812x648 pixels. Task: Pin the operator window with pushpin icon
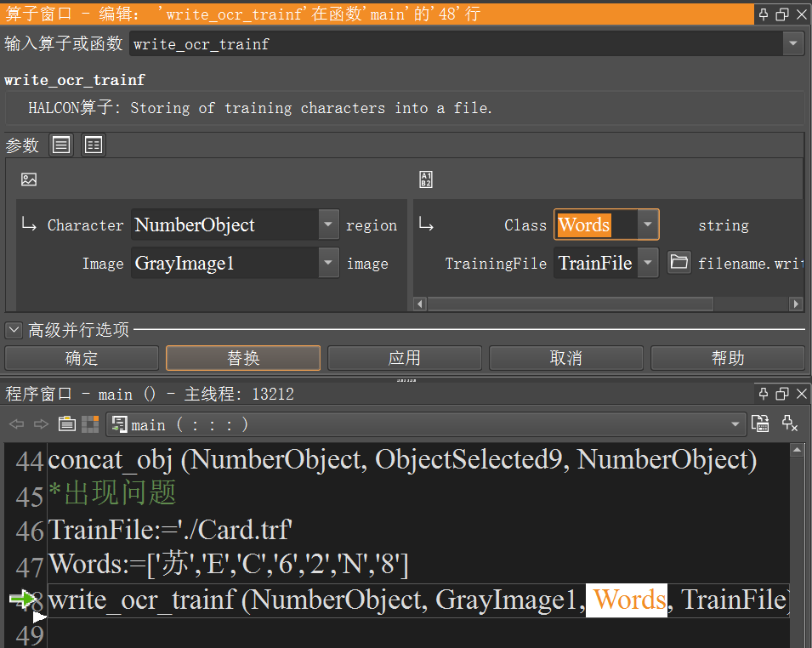click(764, 14)
